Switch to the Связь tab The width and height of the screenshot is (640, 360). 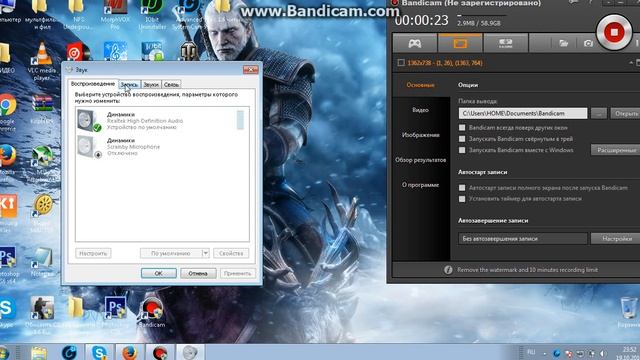[171, 84]
